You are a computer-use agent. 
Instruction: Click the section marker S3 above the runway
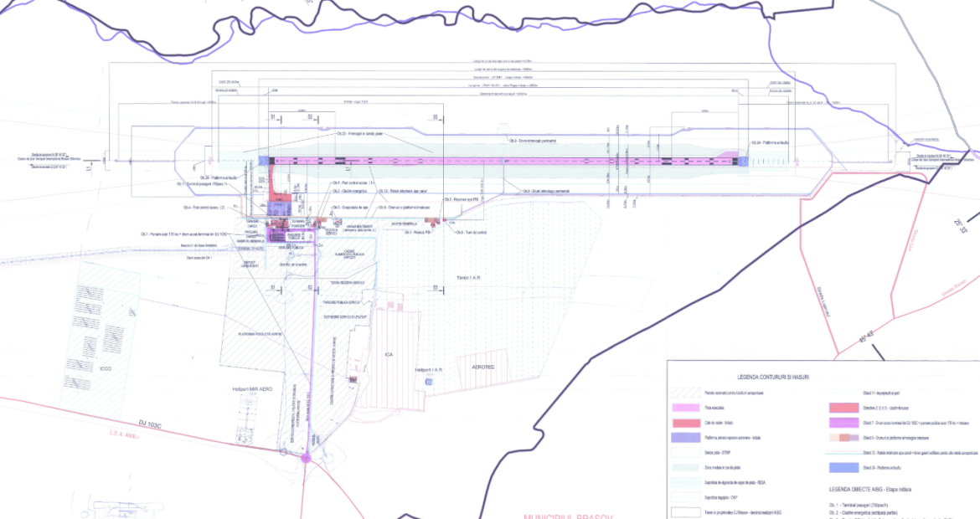(436, 117)
